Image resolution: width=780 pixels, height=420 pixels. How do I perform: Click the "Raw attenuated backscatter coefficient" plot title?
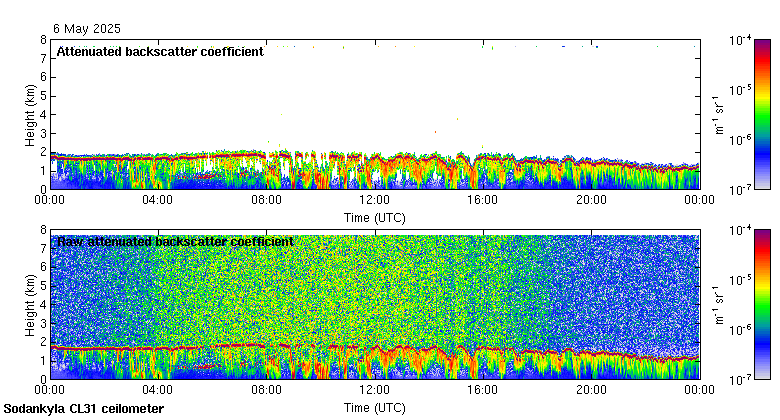point(175,242)
